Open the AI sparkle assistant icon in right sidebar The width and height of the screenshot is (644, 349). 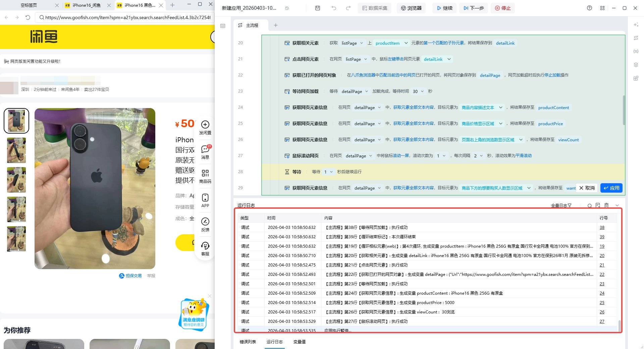coord(636,24)
